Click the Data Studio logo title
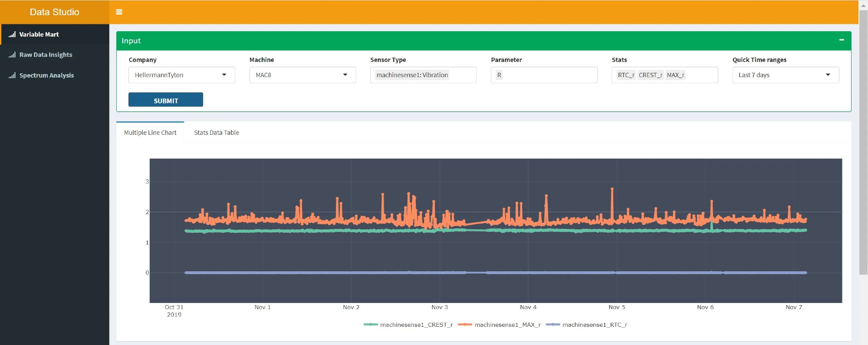Viewport: 868px width, 345px height. tap(54, 12)
